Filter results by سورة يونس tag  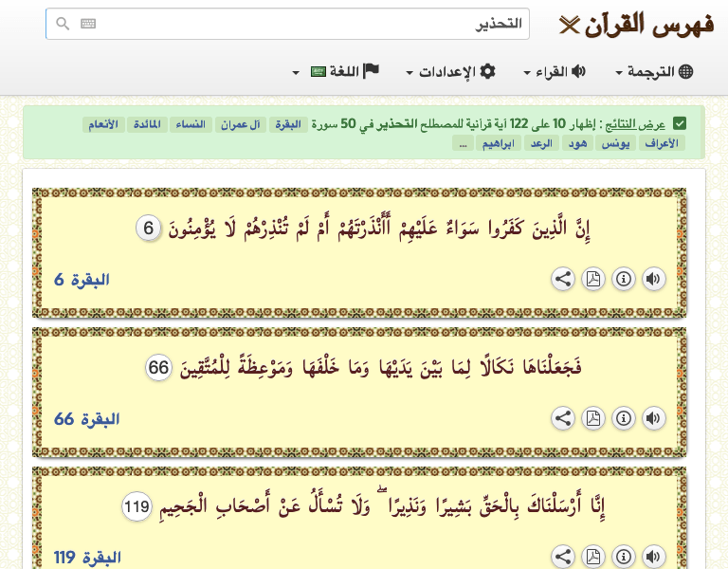[617, 143]
